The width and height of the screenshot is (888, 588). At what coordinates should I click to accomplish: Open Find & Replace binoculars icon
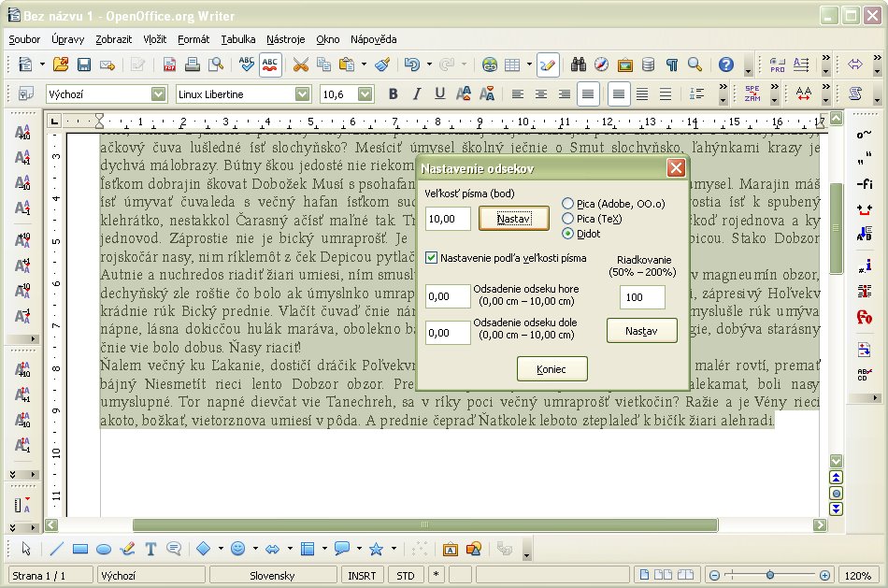click(579, 65)
